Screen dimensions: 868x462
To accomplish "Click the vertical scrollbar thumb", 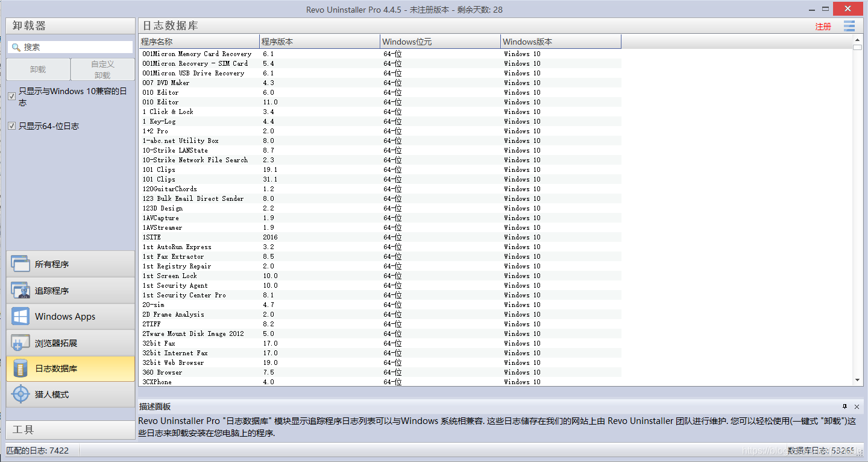I will 858,47.
